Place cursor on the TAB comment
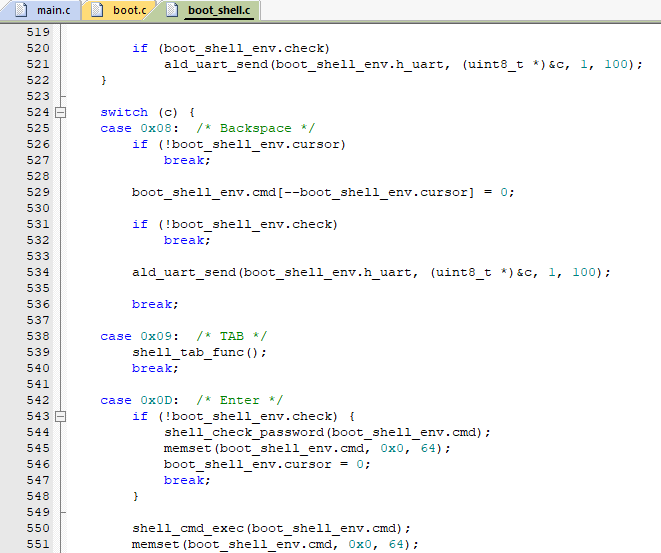661x553 pixels. pyautogui.click(x=232, y=336)
